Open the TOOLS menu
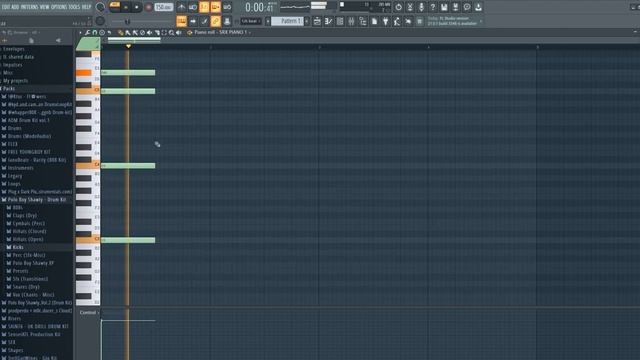Screen dimensions: 640x360 (74, 7)
